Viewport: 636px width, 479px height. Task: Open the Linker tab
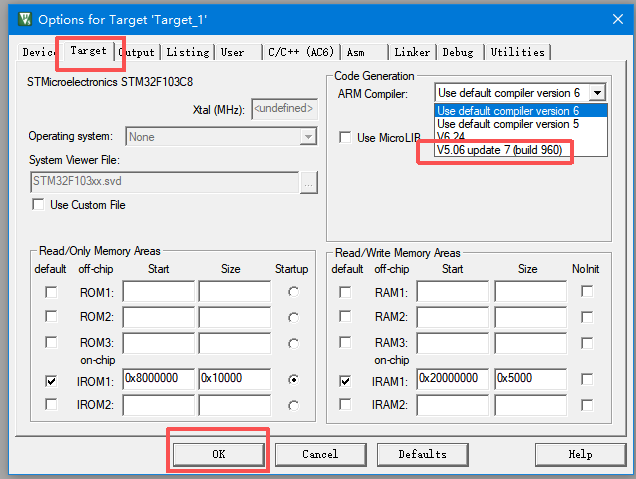(412, 52)
